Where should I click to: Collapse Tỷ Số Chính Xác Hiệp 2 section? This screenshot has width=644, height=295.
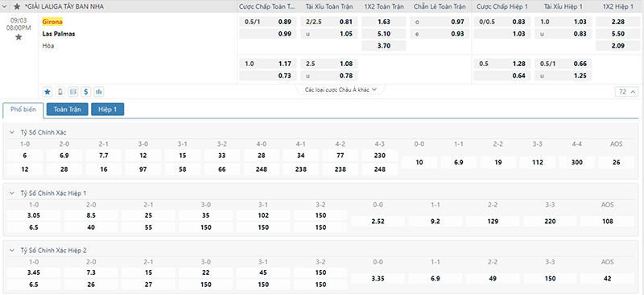(x=11, y=250)
